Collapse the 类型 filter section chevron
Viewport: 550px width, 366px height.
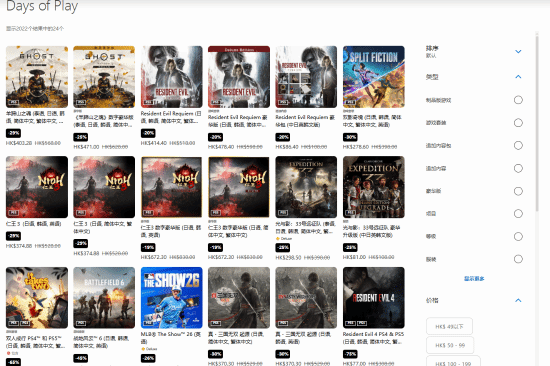[x=518, y=76]
